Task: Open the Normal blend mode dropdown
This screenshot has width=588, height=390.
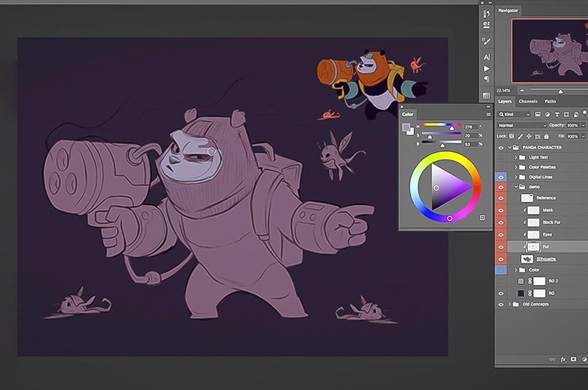Action: (522, 126)
